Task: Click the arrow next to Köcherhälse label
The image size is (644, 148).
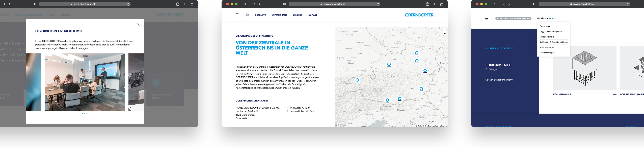Action: tap(615, 94)
